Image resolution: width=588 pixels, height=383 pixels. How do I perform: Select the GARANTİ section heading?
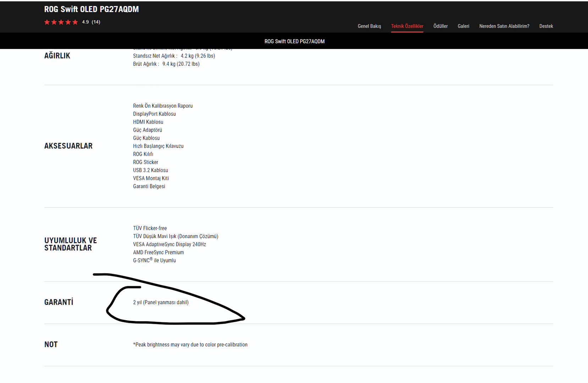pyautogui.click(x=59, y=302)
